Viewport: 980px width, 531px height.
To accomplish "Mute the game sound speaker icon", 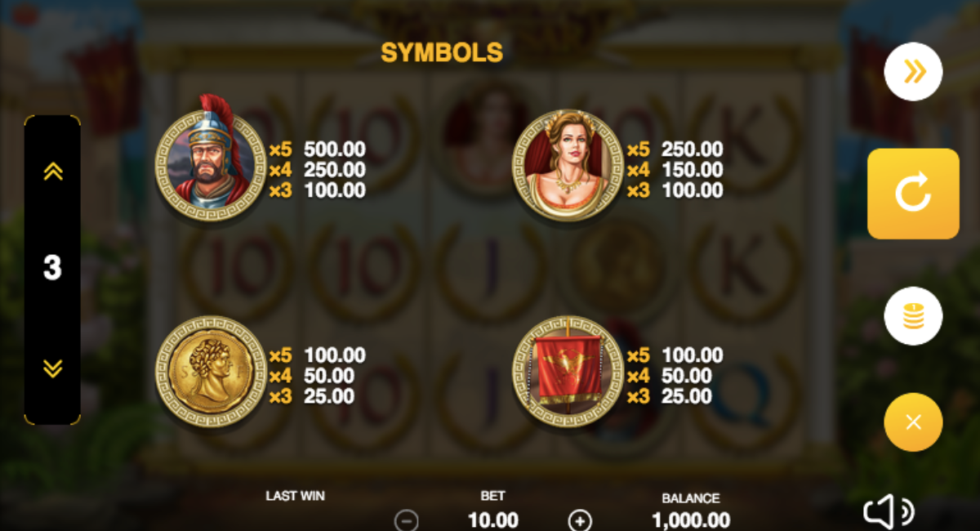I will [x=888, y=513].
